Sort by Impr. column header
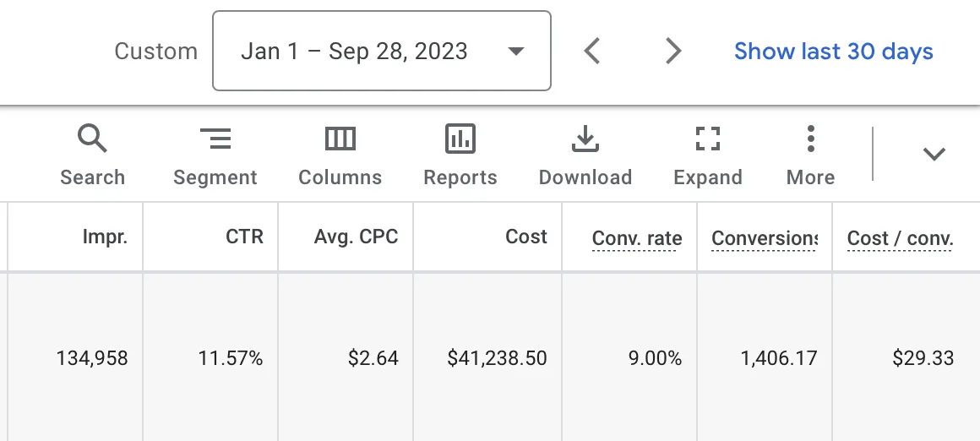 (105, 237)
